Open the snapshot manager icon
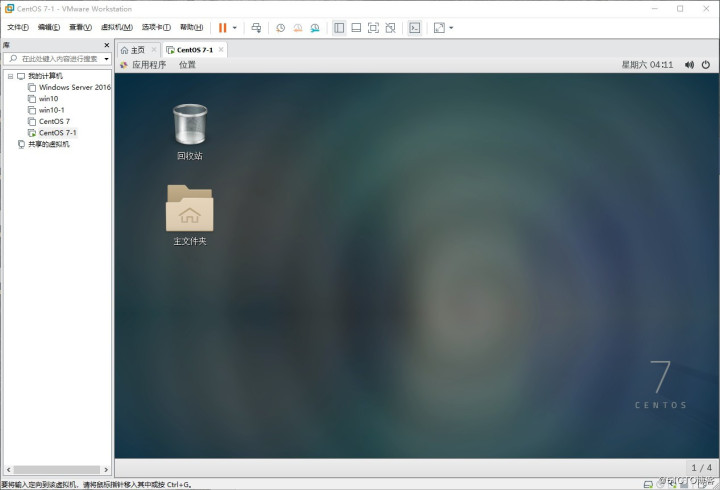 tap(315, 28)
